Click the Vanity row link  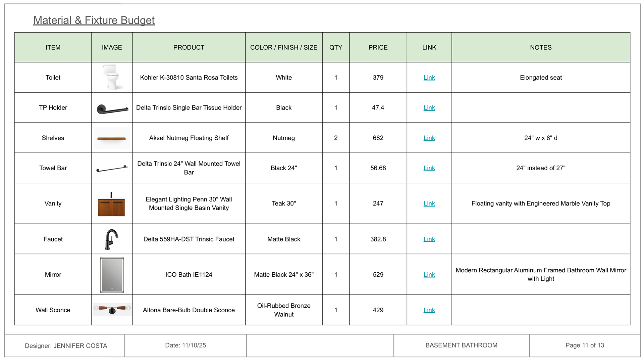(429, 204)
